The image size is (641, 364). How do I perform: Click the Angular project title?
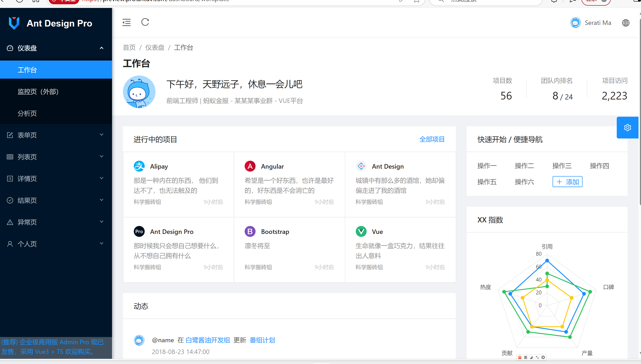(272, 167)
